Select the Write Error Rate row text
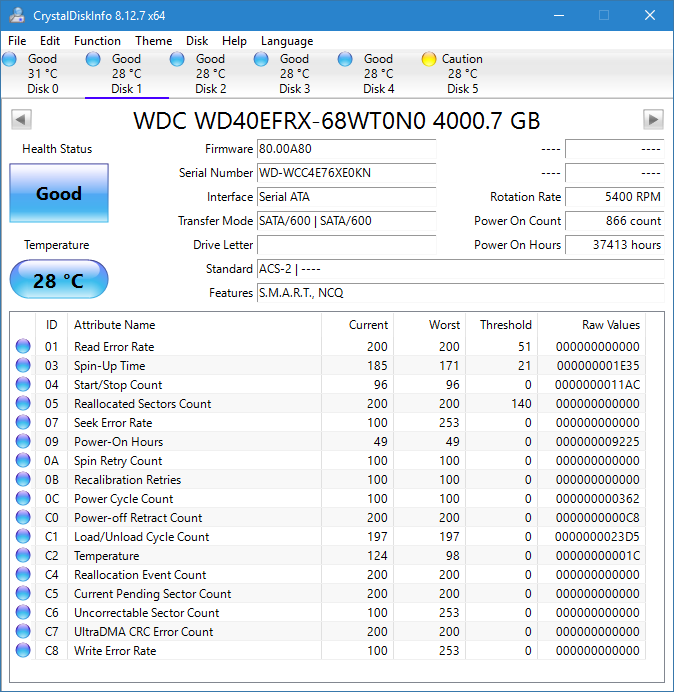This screenshot has width=674, height=692. tap(115, 650)
